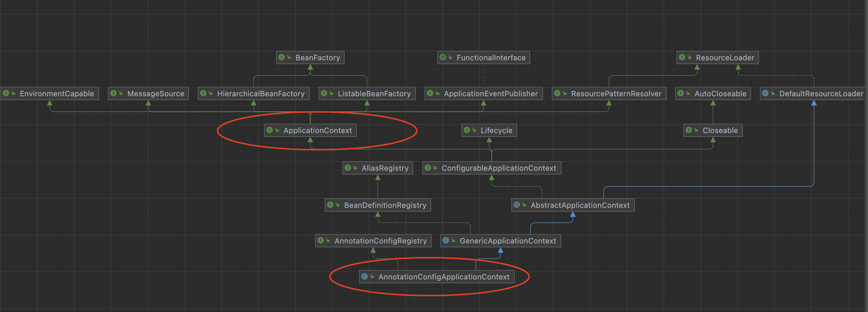The image size is (868, 312).
Task: Click the interface icon on the BeanFactory node
Action: (x=282, y=57)
